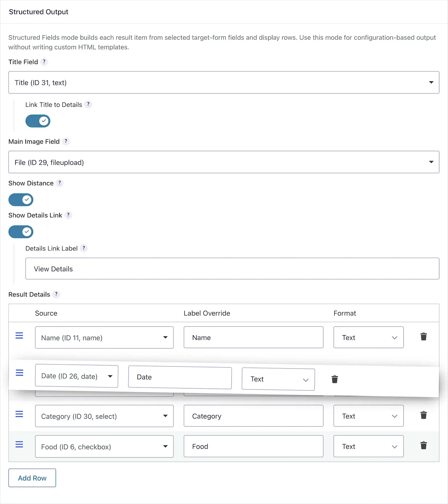Open help tooltip for Show Details Link

coord(68,215)
